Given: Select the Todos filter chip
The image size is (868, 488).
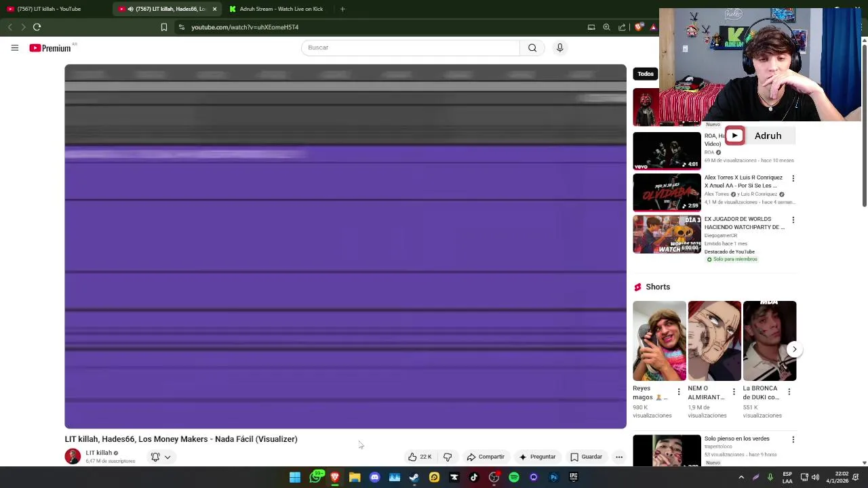Looking at the screenshot, I should click(645, 74).
